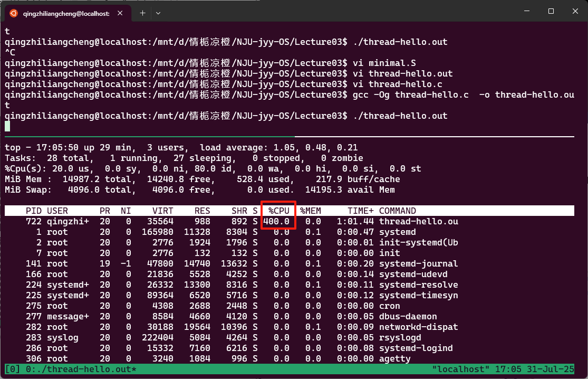The height and width of the screenshot is (379, 588).
Task: Click the %CPU column header in top
Action: click(278, 211)
